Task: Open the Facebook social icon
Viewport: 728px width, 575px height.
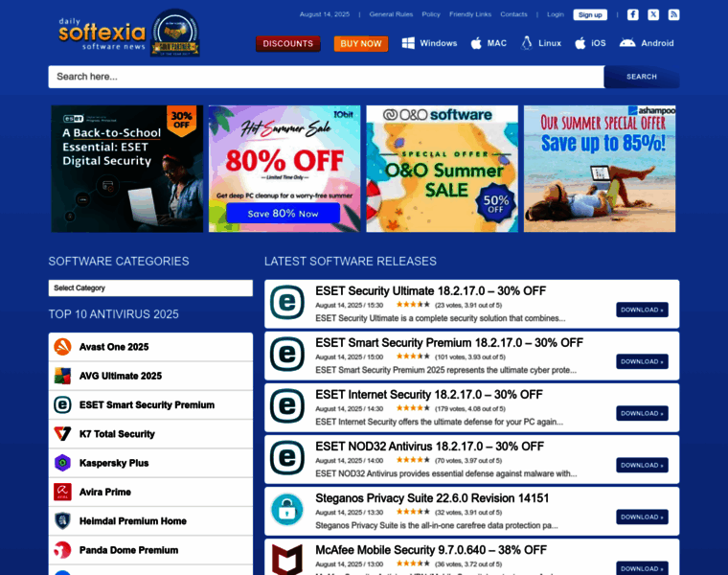Action: (x=632, y=15)
